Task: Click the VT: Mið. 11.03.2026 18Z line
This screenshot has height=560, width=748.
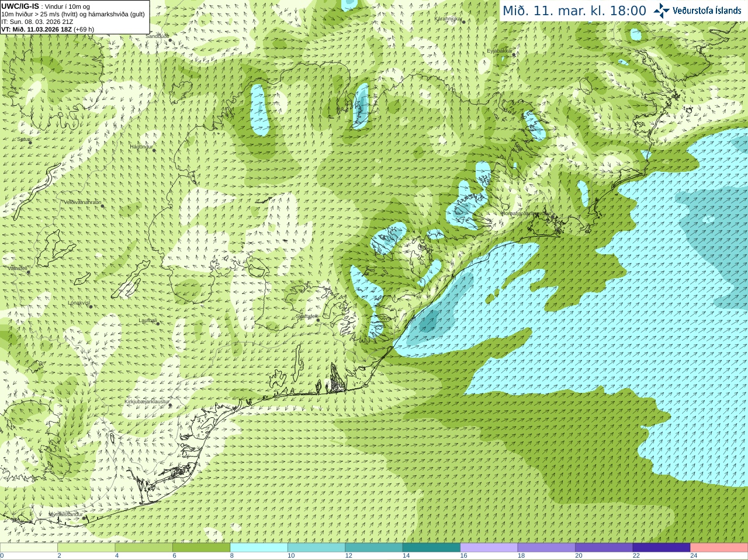Action: click(47, 29)
